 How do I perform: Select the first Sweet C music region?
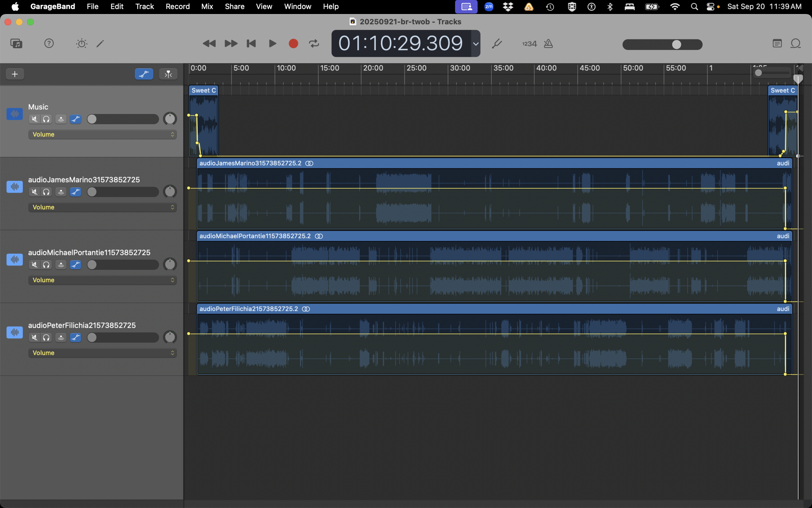204,121
